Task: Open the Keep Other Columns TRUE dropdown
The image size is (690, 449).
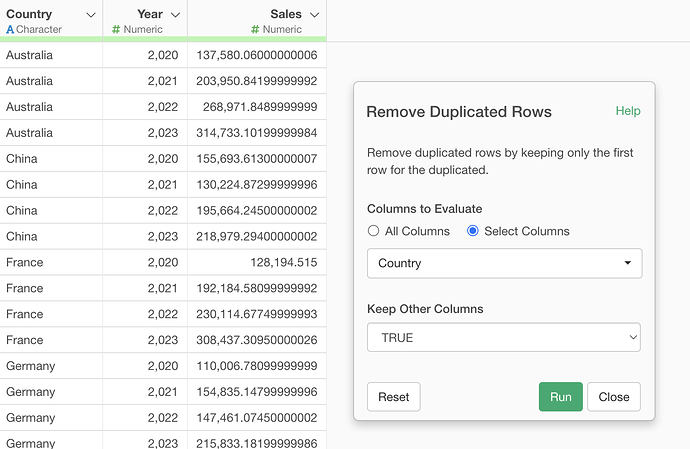Action: [x=504, y=338]
